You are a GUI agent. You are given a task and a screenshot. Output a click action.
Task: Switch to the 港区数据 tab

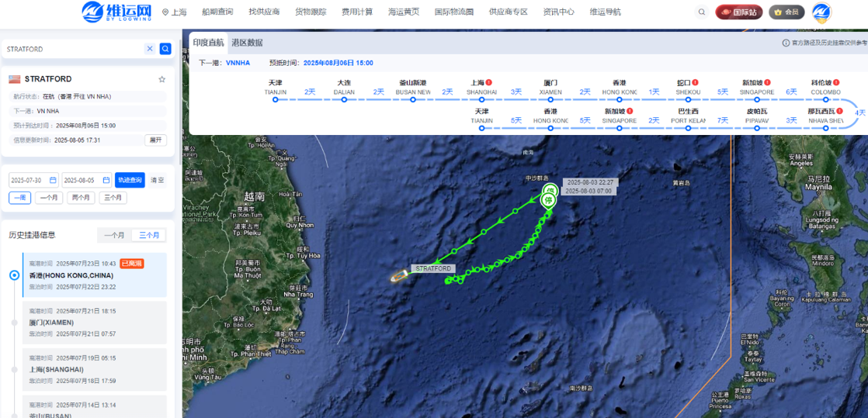[247, 43]
